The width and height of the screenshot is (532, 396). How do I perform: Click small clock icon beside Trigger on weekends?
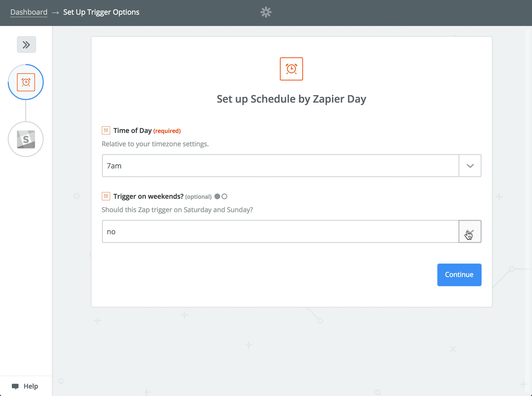(106, 196)
